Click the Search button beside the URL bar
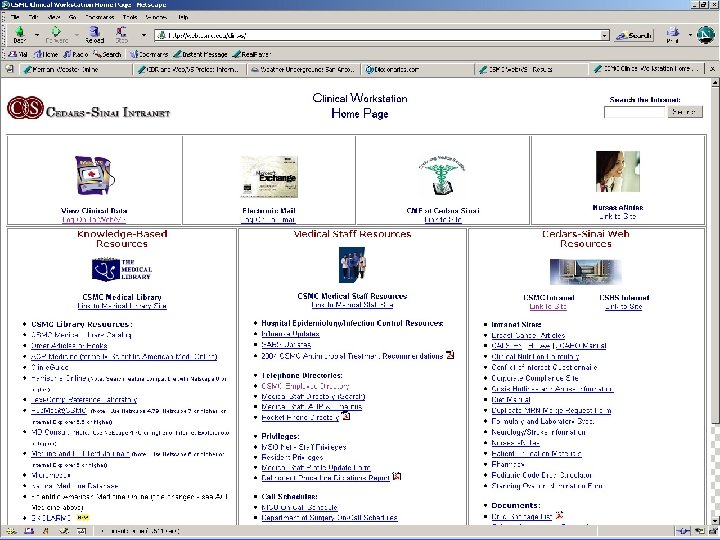The width and height of the screenshot is (720, 540). (634, 35)
